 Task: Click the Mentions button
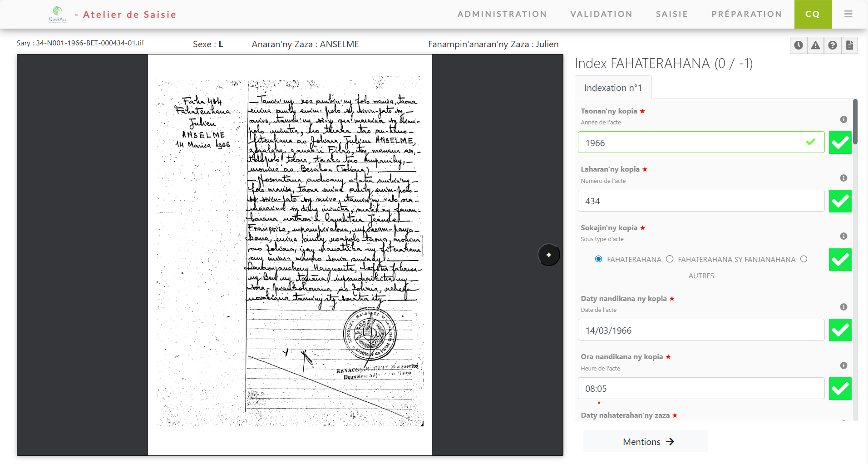tap(645, 441)
